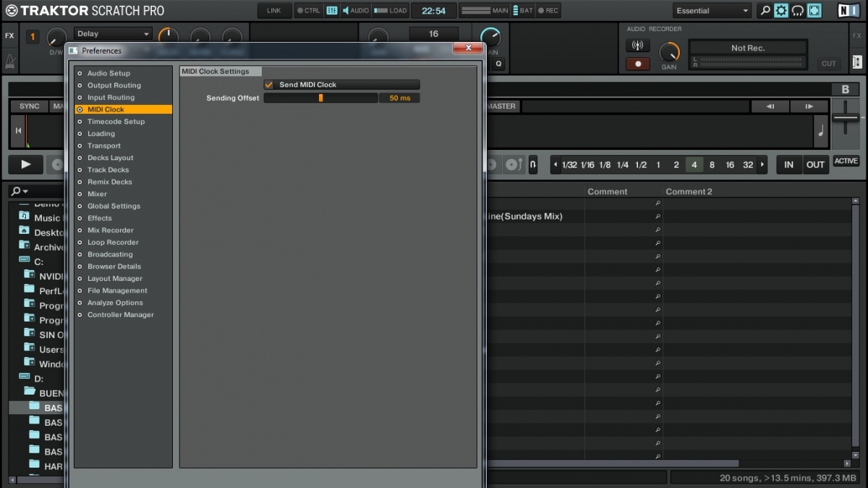Viewport: 868px width, 488px height.
Task: Click the IN loop button
Action: tap(788, 164)
